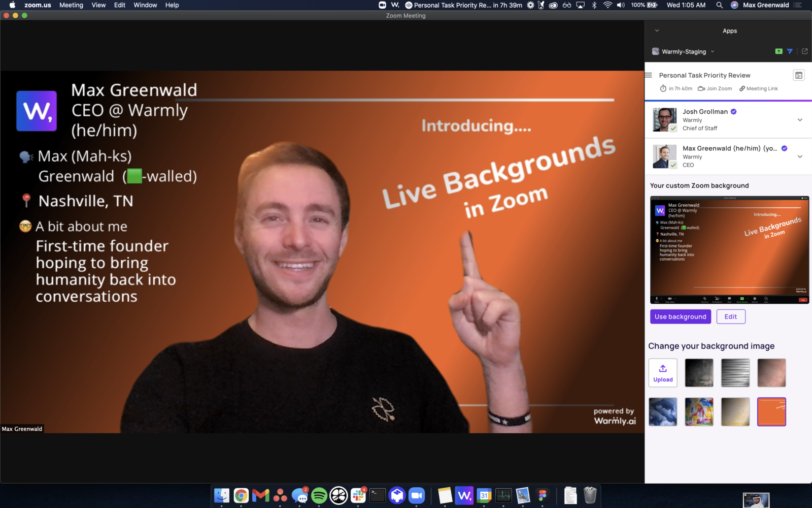Click the green upload arrow icon in Apps header
Screen dimensions: 812x508
point(779,51)
